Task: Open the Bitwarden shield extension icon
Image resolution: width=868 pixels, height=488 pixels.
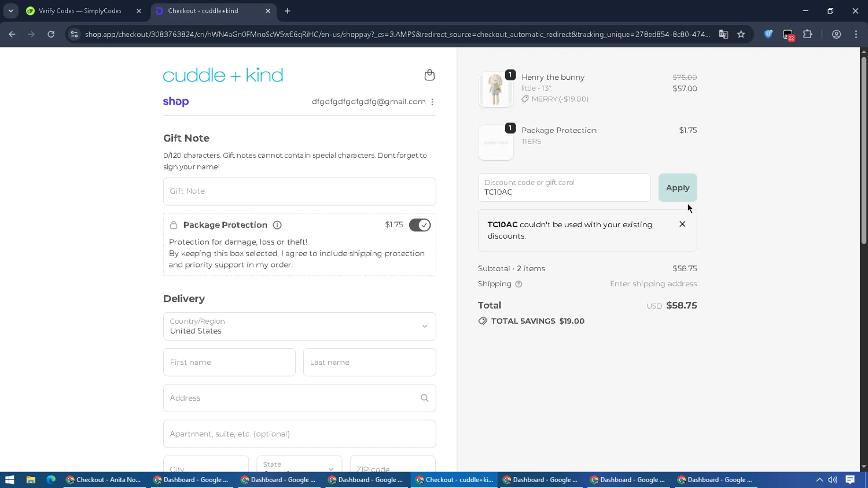Action: [x=768, y=34]
